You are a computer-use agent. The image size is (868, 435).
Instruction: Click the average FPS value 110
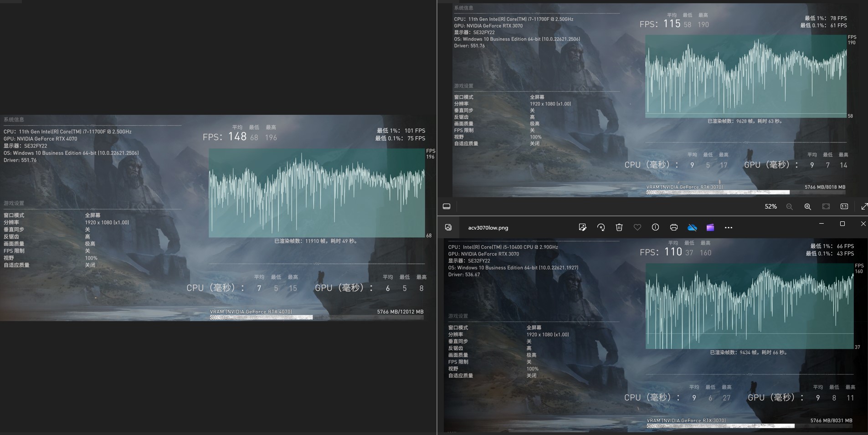[x=673, y=252]
